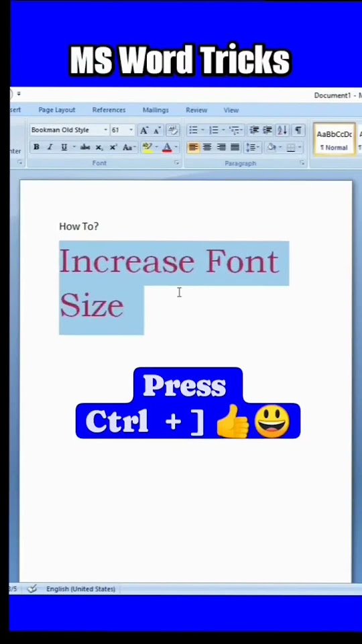Open bullets style dropdown arrow
The width and height of the screenshot is (362, 644).
click(x=202, y=130)
